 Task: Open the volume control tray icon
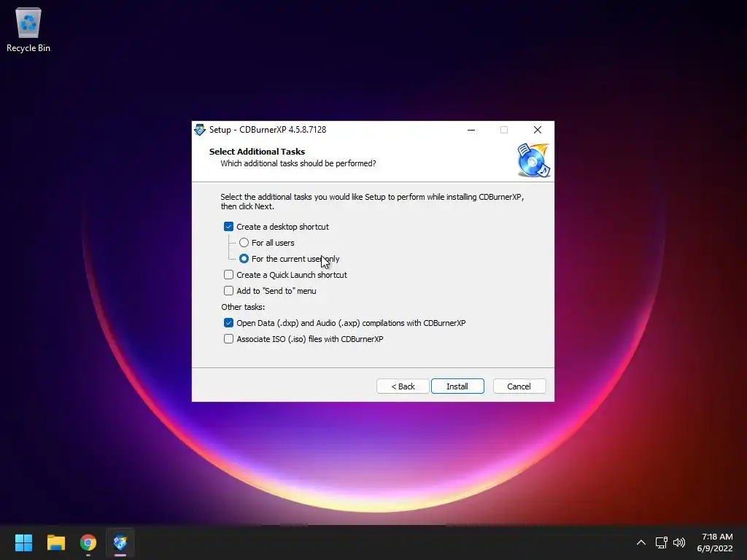[679, 542]
